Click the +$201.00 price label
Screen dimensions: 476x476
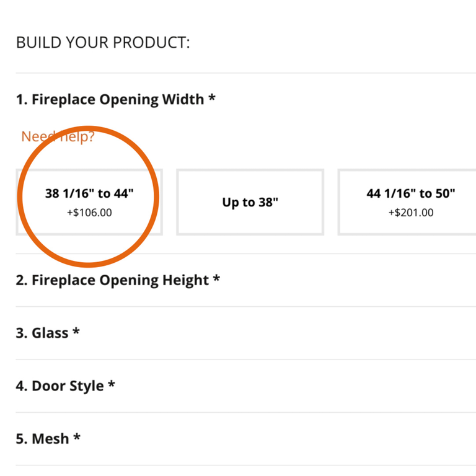point(411,213)
